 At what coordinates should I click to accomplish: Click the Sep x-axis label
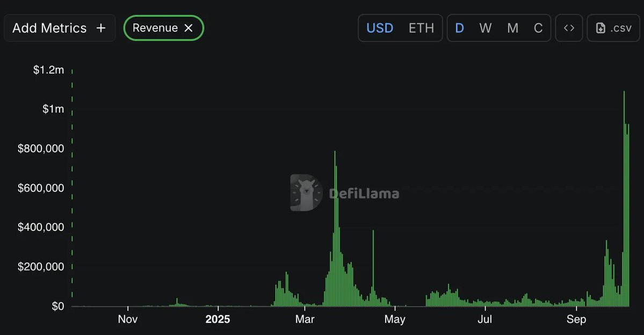[576, 319]
